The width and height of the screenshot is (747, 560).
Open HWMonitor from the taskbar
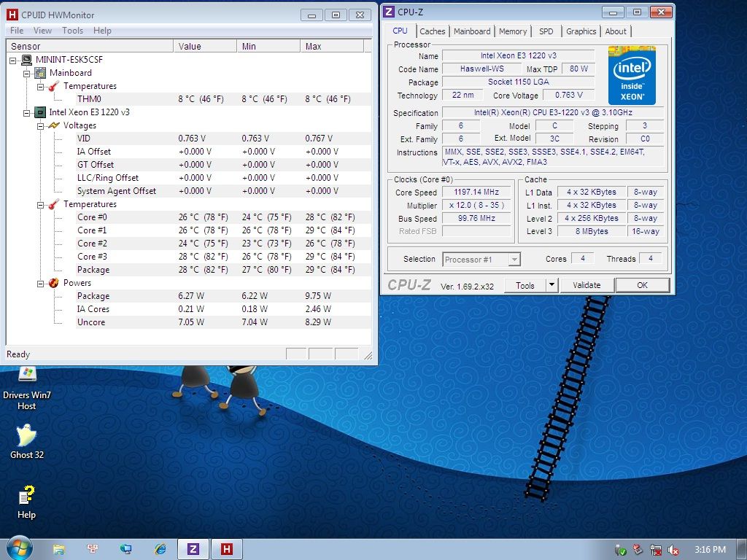click(226, 549)
